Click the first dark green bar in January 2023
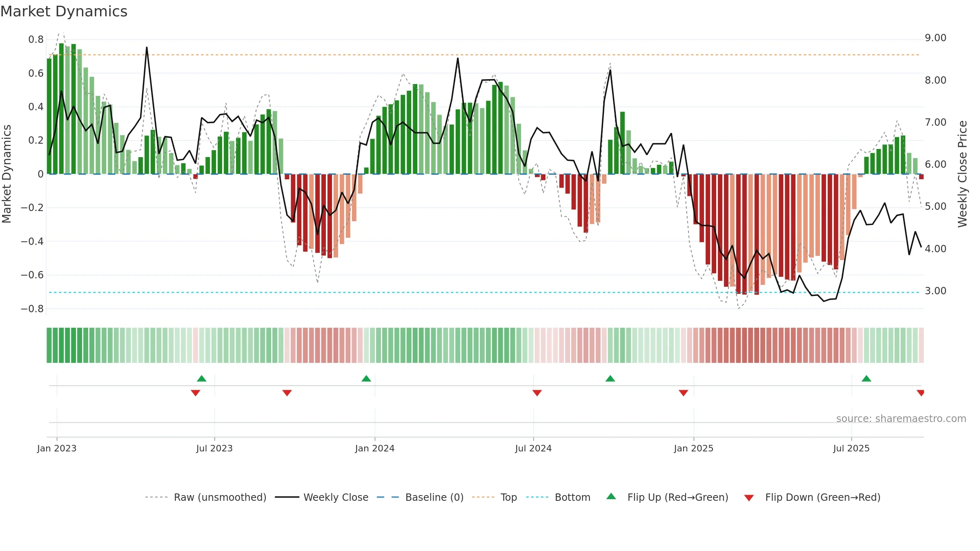This screenshot has height=551, width=980. (49, 116)
